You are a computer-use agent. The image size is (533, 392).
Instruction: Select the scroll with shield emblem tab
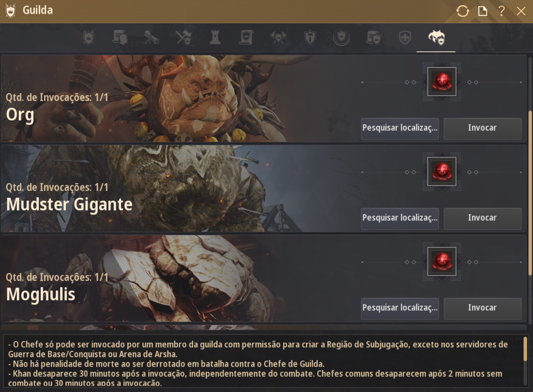pos(247,38)
